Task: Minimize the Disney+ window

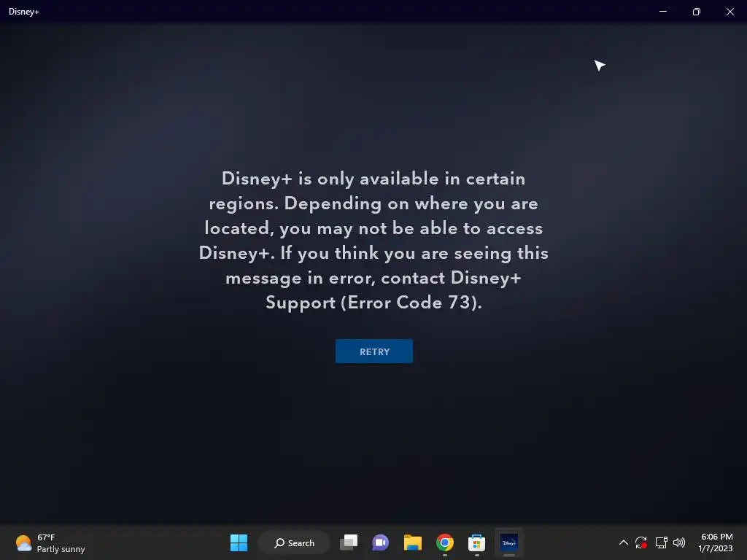Action: (662, 12)
